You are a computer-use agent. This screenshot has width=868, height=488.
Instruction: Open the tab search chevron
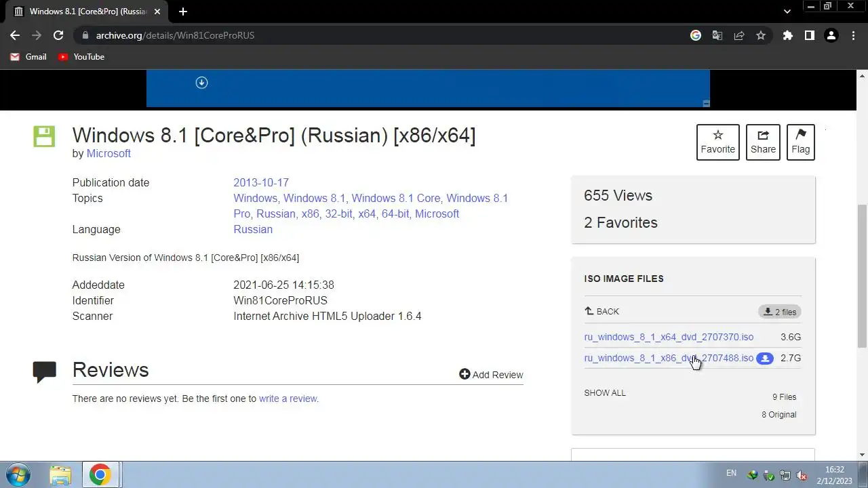click(x=787, y=12)
